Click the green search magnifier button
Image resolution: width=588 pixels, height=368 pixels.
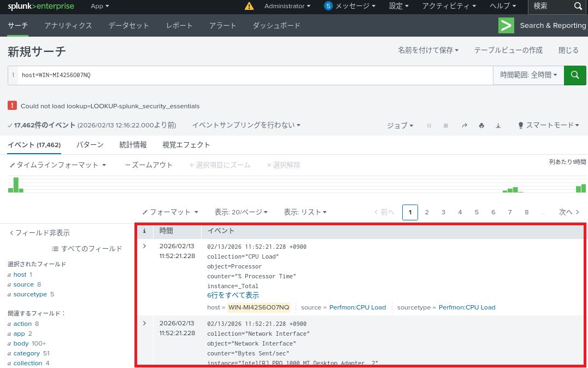point(575,75)
